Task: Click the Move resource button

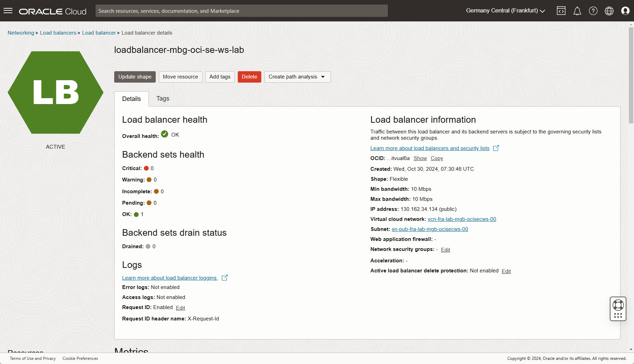Action: 181,77
